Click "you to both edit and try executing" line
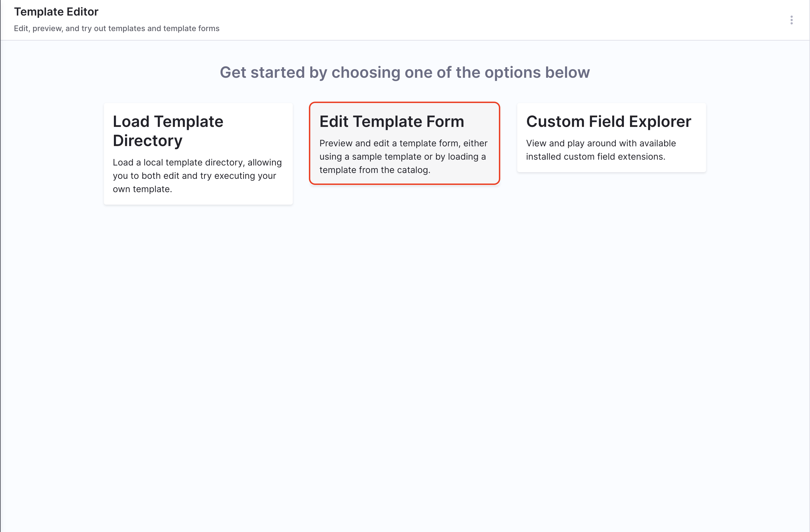The image size is (810, 532). click(x=194, y=176)
